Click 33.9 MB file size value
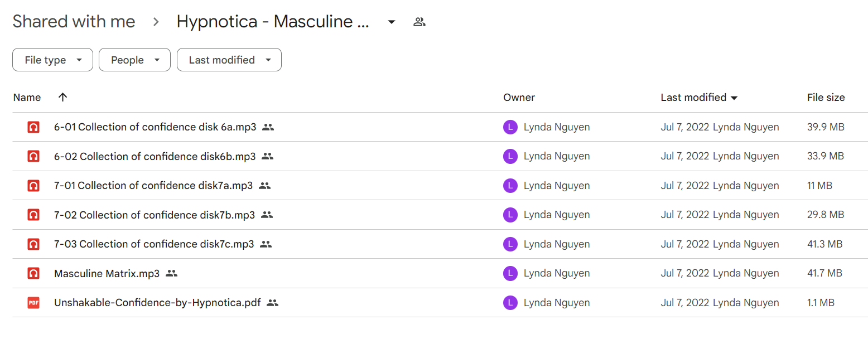 pyautogui.click(x=826, y=157)
